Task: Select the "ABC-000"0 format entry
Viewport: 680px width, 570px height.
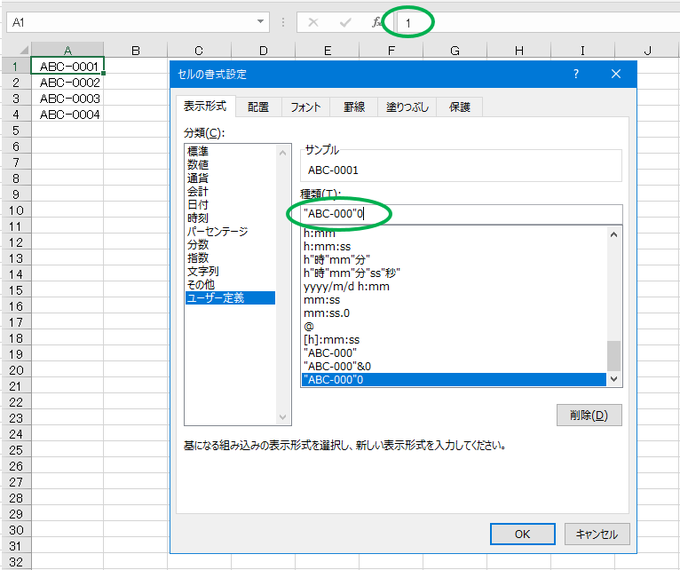Action: 454,380
